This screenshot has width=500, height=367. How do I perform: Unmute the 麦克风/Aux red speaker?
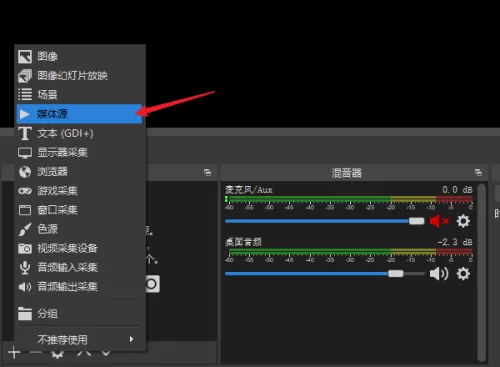click(439, 221)
